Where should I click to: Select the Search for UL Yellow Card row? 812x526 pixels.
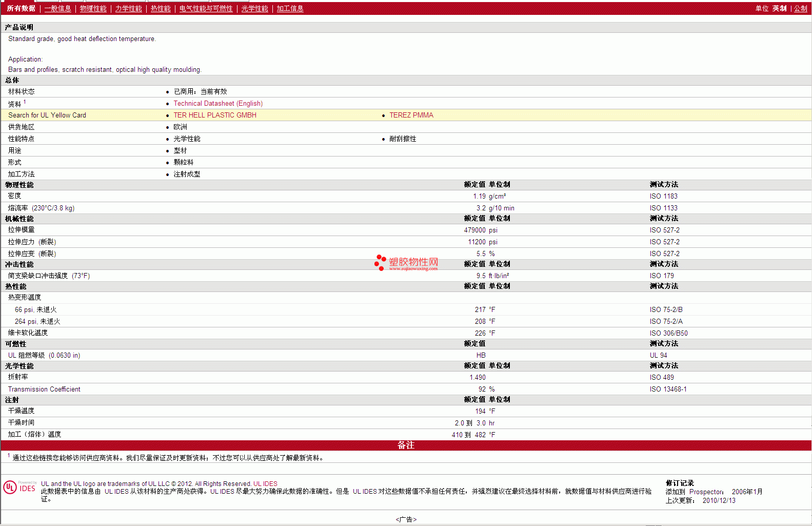406,115
